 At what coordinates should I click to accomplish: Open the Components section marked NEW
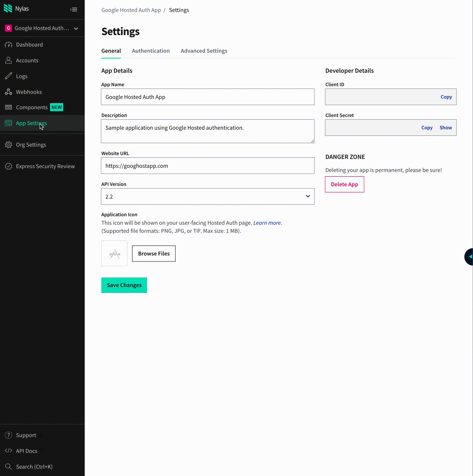click(32, 107)
